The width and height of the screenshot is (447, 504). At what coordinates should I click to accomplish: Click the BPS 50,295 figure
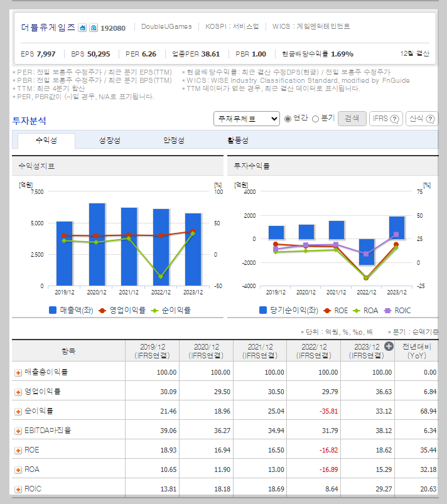(x=90, y=54)
